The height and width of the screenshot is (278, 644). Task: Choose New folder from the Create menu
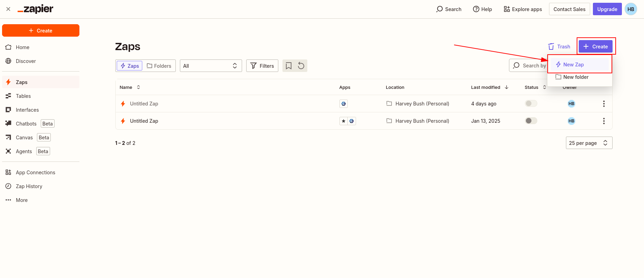576,77
